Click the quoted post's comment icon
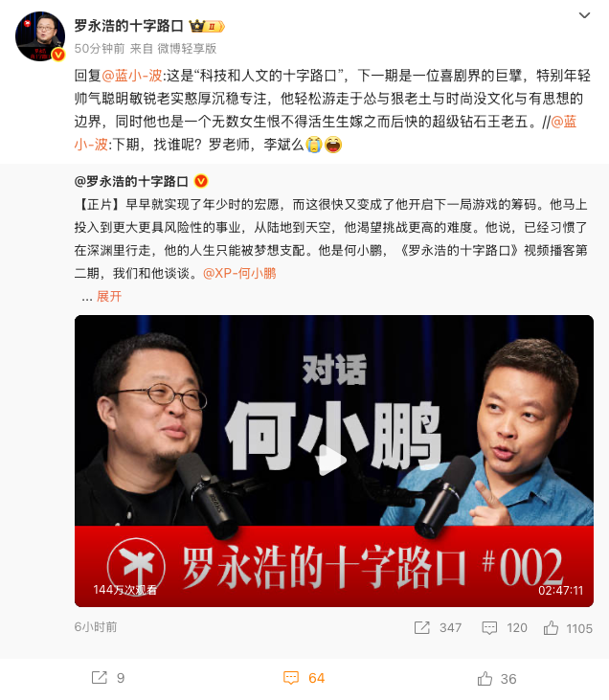609x700 pixels. point(489,627)
